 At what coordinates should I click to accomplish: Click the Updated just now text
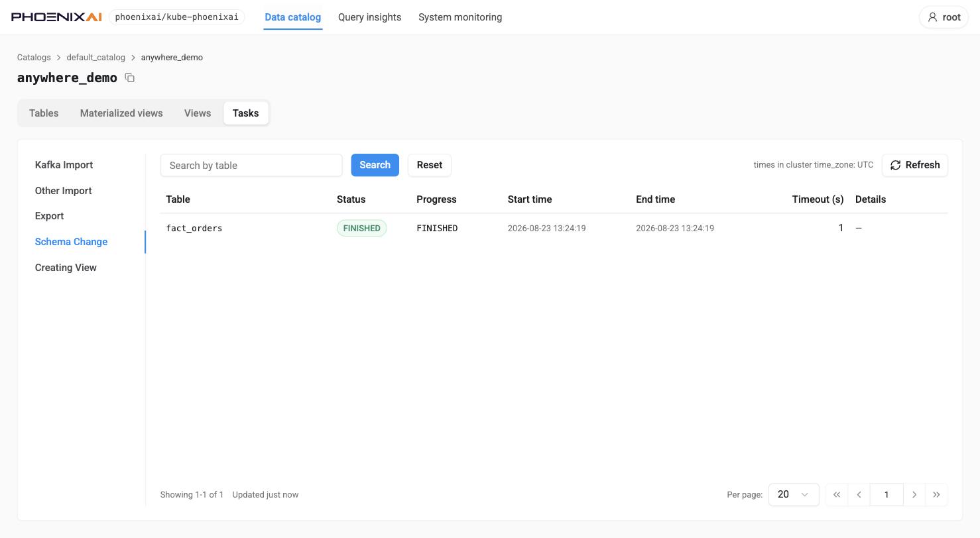point(265,495)
